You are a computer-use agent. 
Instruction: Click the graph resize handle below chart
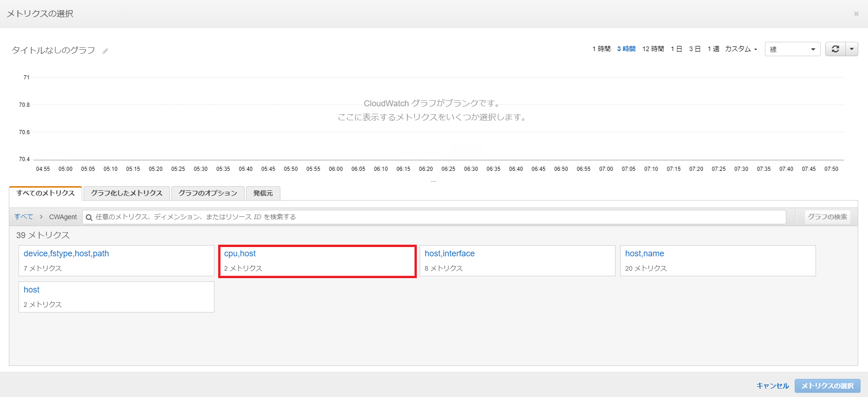tap(434, 181)
